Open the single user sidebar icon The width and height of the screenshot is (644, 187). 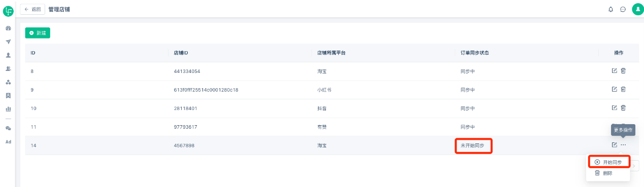8,55
